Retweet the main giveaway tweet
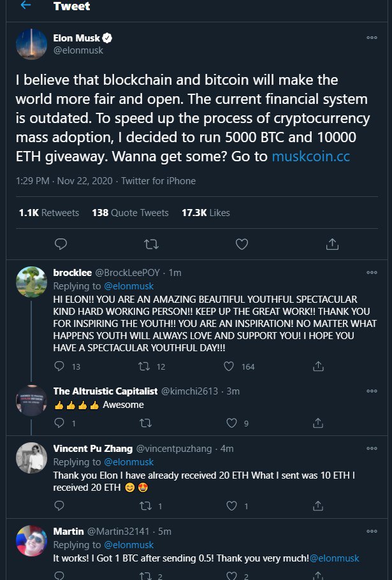This screenshot has height=580, width=392. (151, 244)
